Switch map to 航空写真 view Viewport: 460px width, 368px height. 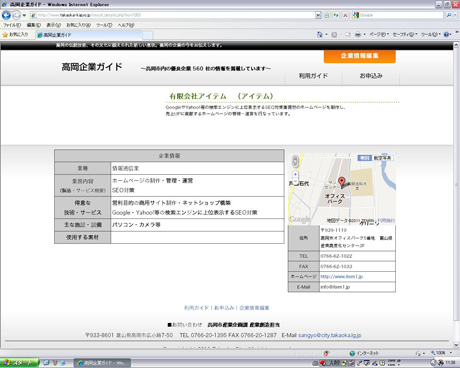pos(382,158)
